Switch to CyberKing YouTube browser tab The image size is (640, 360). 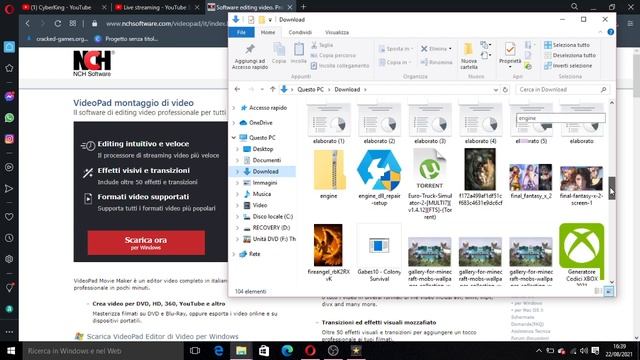point(61,7)
